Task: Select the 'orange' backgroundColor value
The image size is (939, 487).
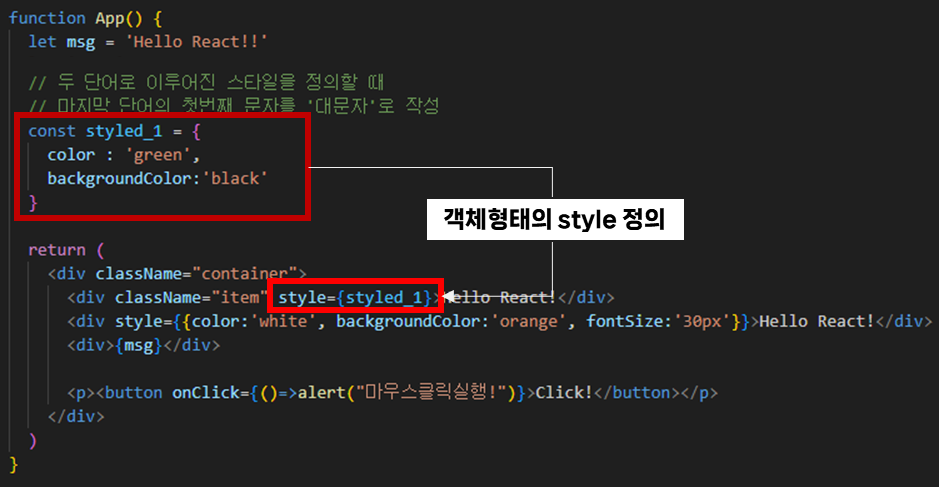Action: coord(529,321)
